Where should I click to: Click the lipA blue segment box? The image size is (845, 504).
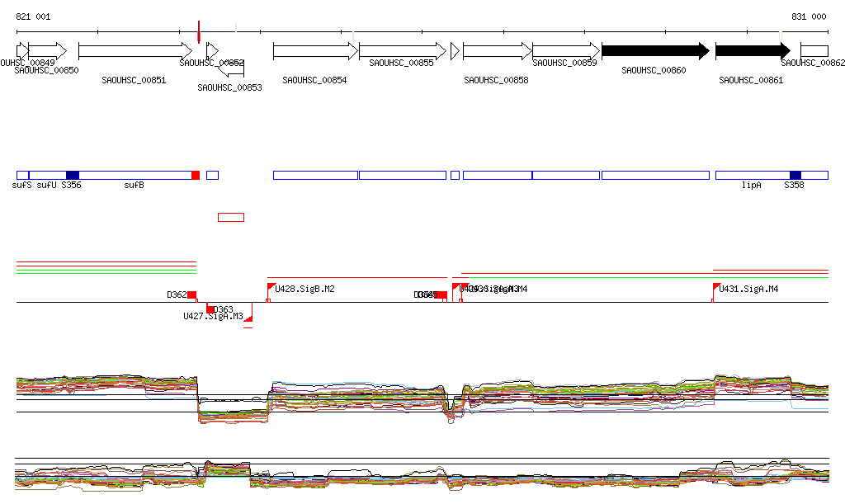click(x=753, y=175)
